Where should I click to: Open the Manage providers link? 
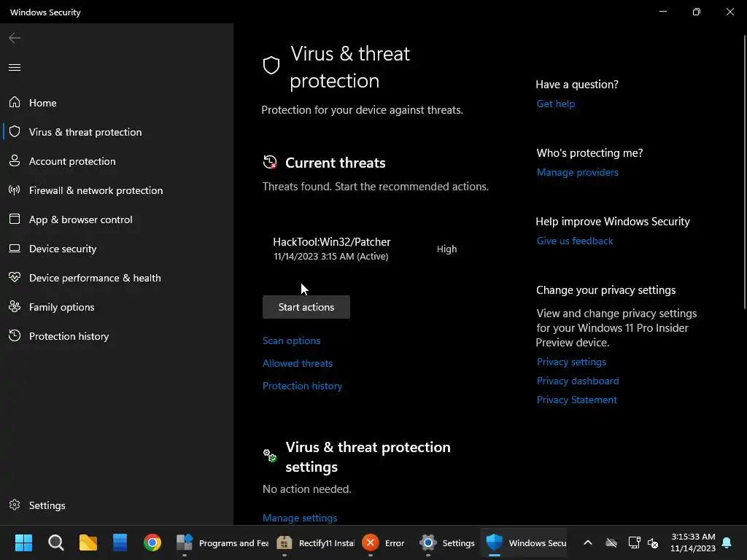pos(578,172)
